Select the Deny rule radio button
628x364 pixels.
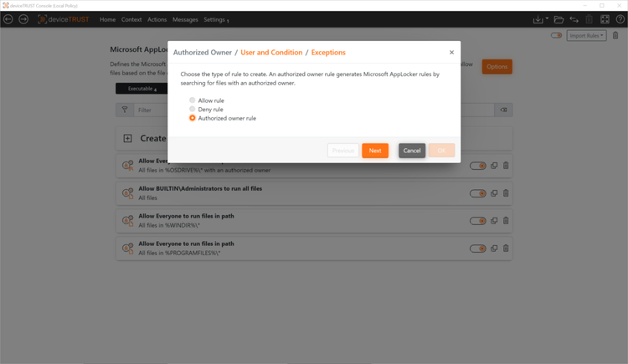[193, 109]
